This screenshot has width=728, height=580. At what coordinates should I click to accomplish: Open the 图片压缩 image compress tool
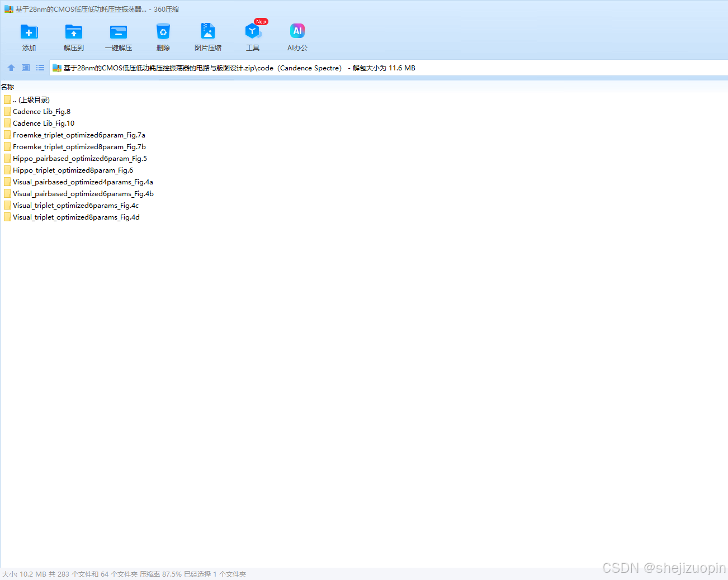point(208,31)
